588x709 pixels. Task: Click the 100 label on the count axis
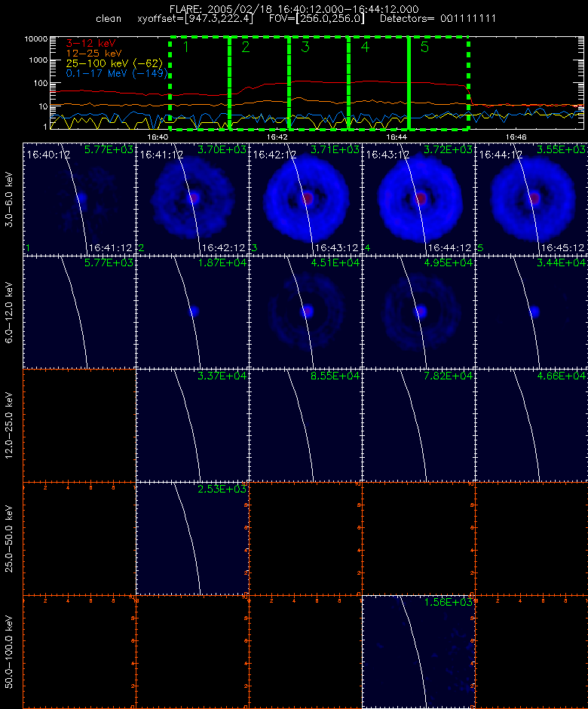(x=40, y=83)
